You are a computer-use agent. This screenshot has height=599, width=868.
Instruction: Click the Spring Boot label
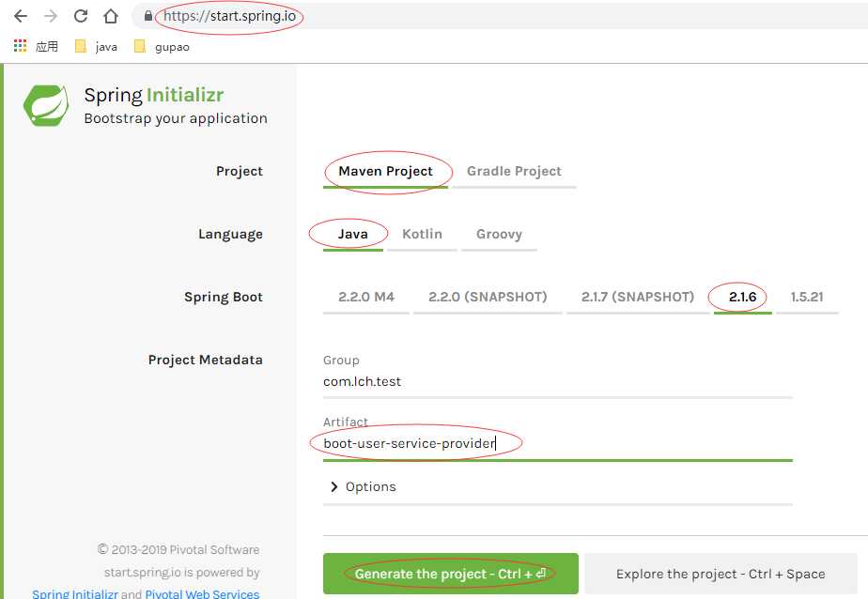click(x=224, y=297)
